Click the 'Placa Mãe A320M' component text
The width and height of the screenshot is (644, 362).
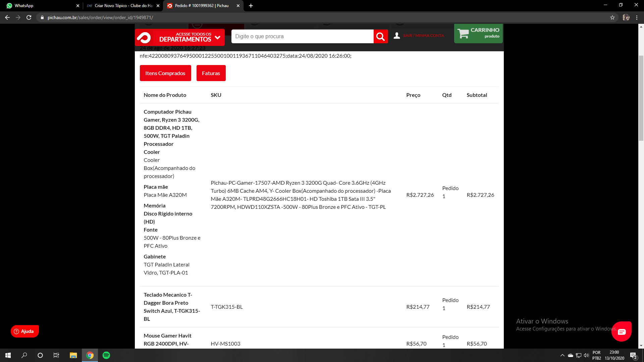(165, 195)
